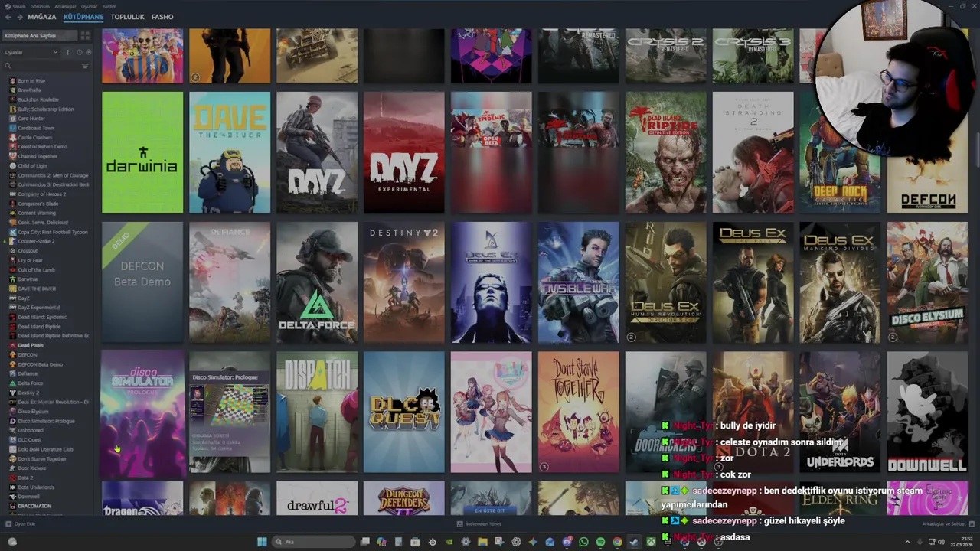The height and width of the screenshot is (551, 980).
Task: Show hidden system tray icons chevron
Action: click(908, 542)
